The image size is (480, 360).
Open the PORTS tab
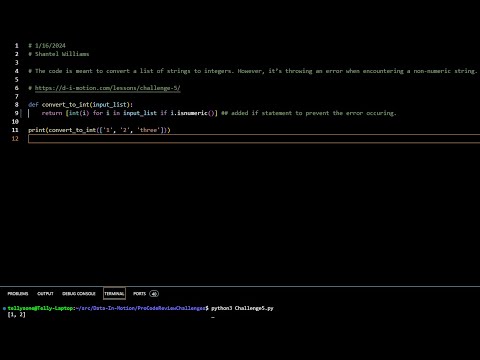tap(139, 294)
